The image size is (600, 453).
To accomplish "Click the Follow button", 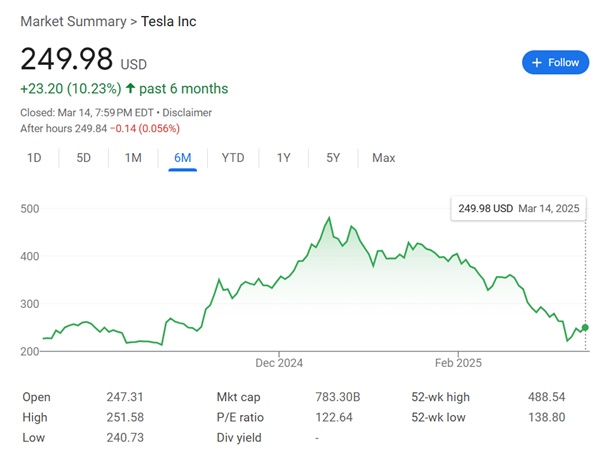I will point(555,62).
